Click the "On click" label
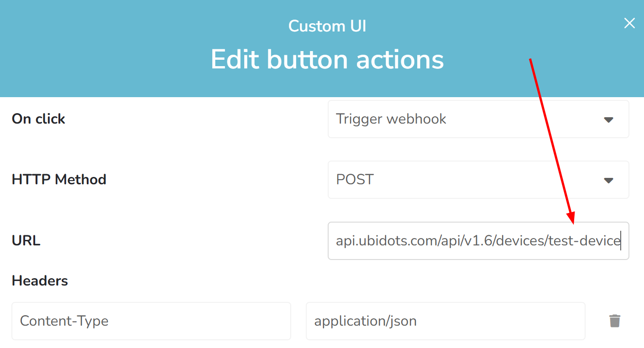 coord(38,119)
